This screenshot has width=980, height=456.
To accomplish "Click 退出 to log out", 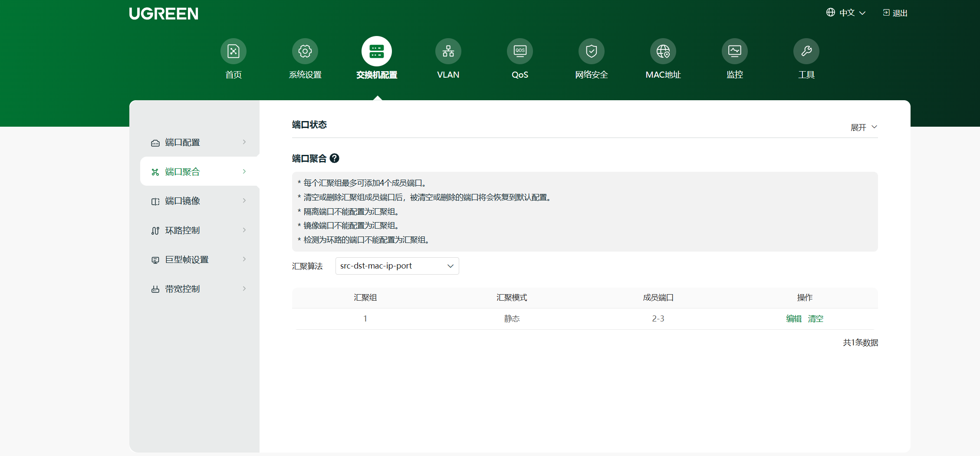I will pos(895,13).
